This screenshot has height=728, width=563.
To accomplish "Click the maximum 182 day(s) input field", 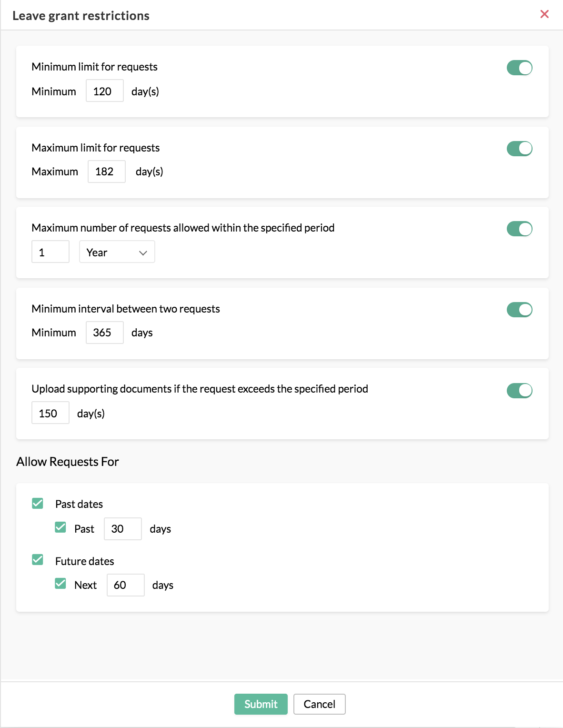I will pyautogui.click(x=106, y=171).
